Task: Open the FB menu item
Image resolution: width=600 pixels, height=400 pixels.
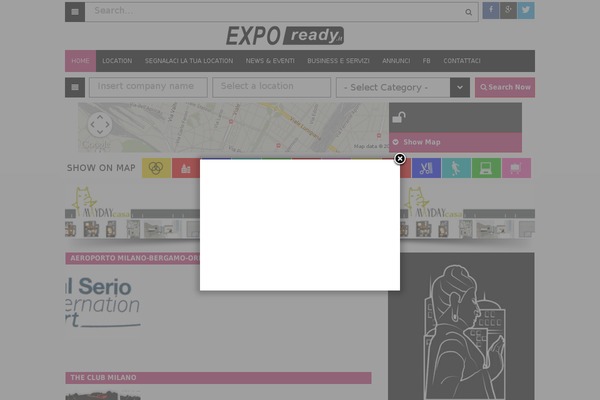Action: (427, 61)
